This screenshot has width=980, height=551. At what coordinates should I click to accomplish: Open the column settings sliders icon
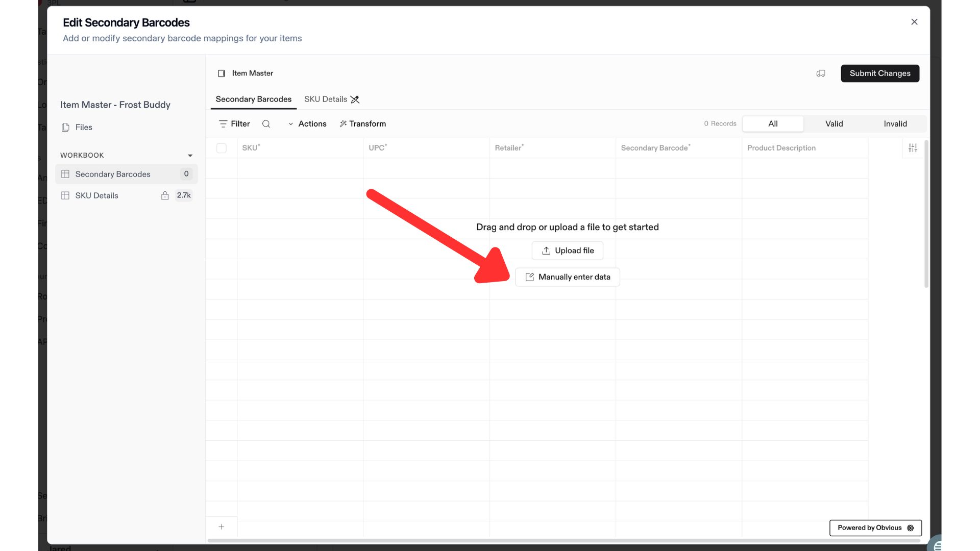pos(913,148)
